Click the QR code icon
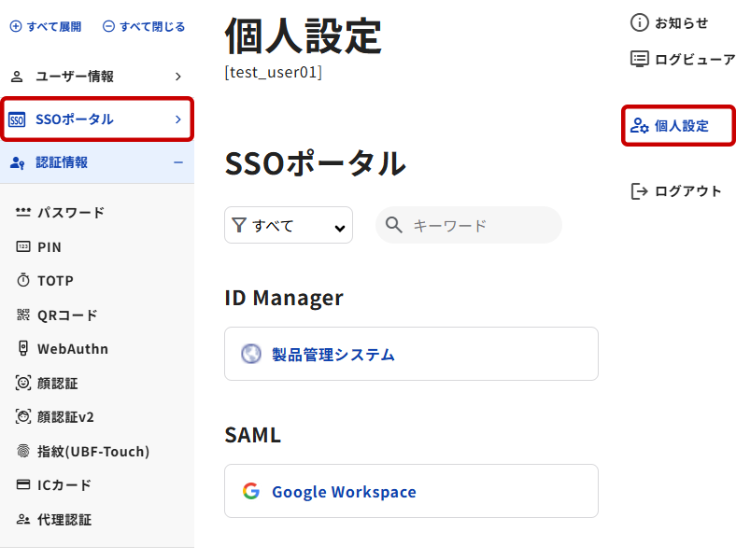Image resolution: width=736 pixels, height=560 pixels. coord(23,315)
